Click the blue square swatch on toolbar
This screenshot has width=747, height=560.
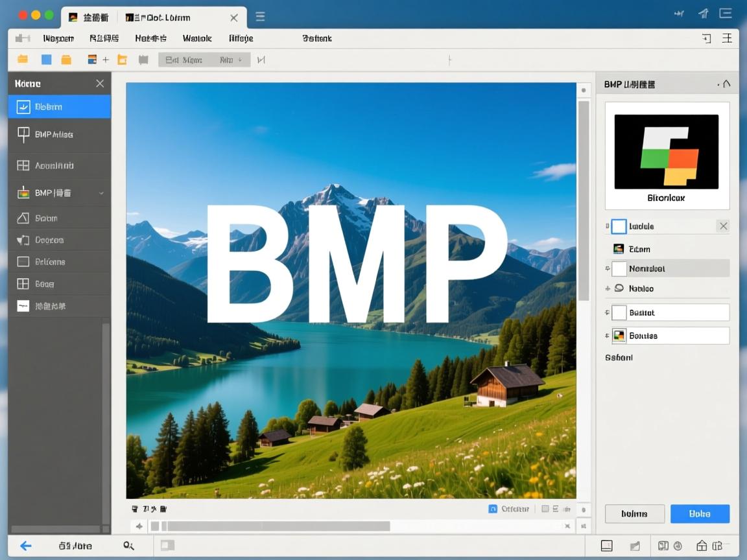click(x=46, y=59)
